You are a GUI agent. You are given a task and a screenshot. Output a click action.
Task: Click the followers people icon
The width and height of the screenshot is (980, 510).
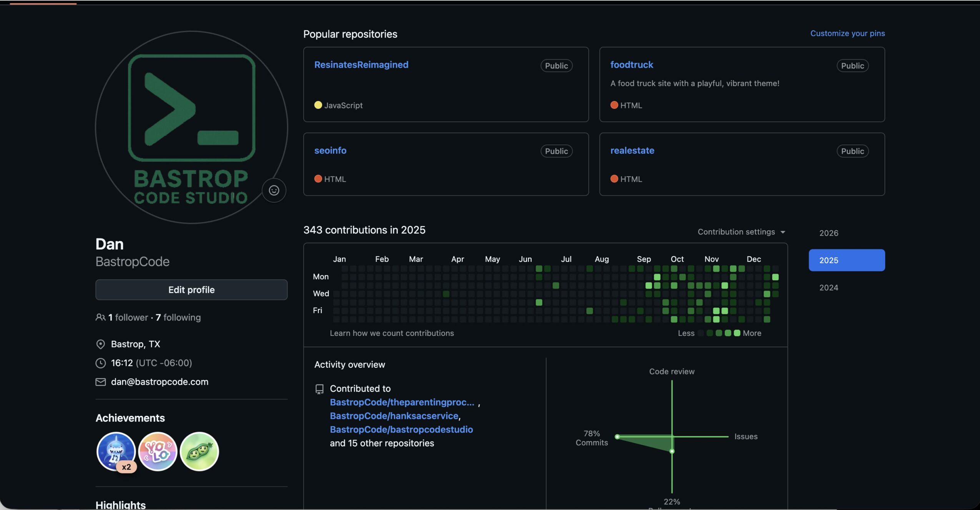[100, 317]
